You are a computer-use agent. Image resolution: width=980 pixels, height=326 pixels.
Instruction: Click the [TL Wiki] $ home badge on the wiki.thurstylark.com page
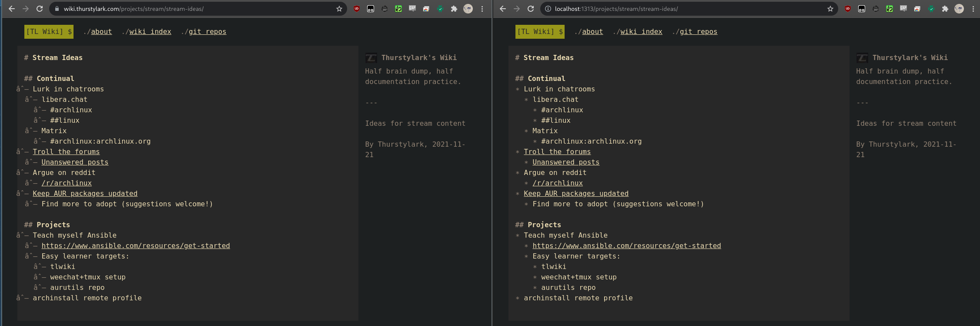49,32
